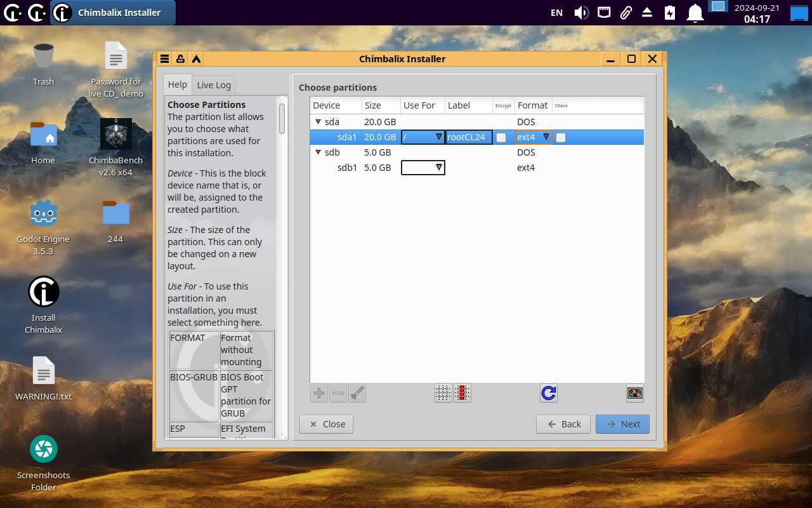Collapse the sdb disk tree node
This screenshot has height=508, width=812.
coord(318,152)
